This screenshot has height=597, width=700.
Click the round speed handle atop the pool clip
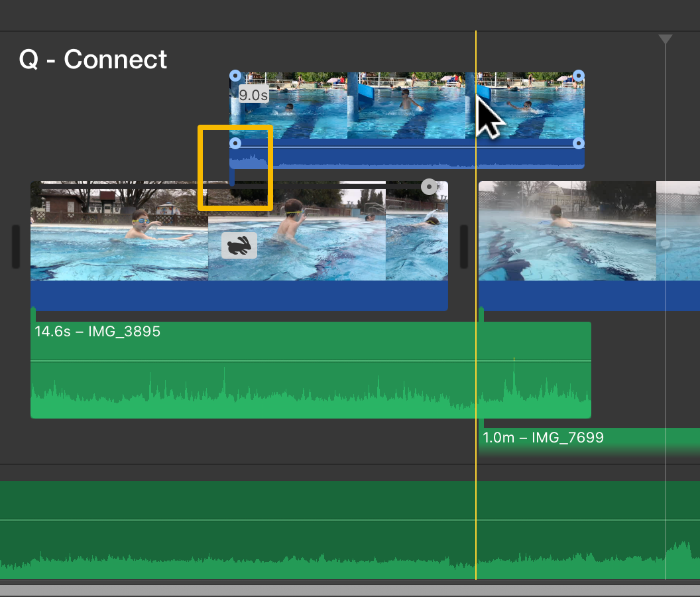[x=429, y=187]
